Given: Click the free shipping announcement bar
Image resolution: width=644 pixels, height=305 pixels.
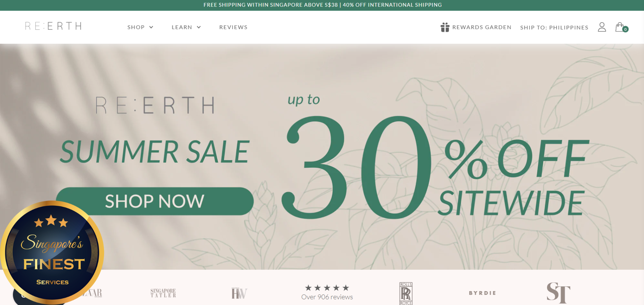Looking at the screenshot, I should click(322, 5).
